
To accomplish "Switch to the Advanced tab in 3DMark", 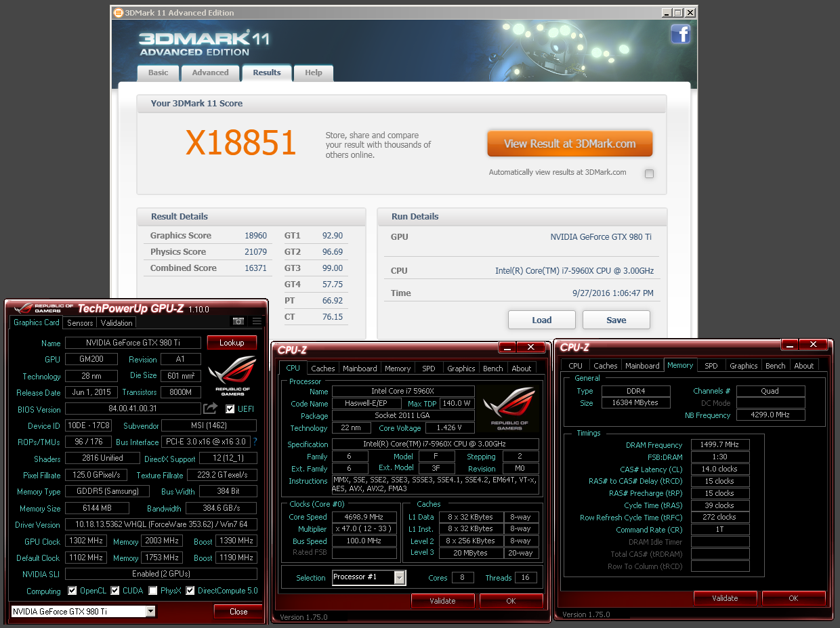I will click(x=210, y=72).
